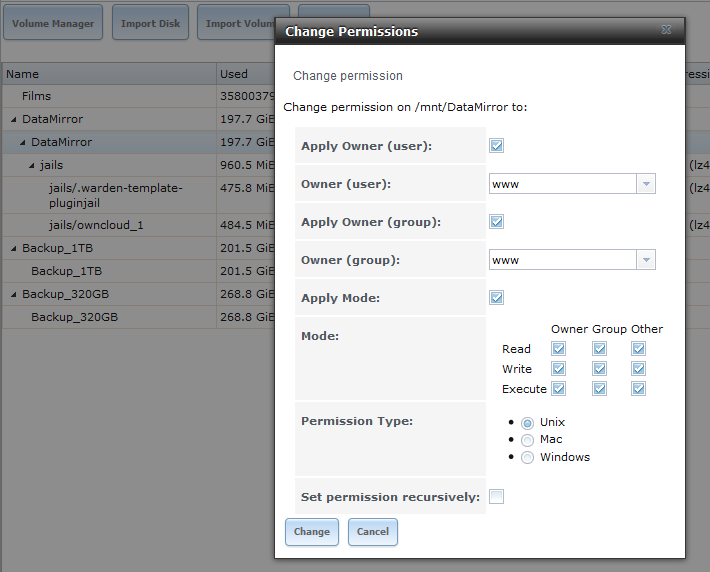The height and width of the screenshot is (572, 710).
Task: Toggle Apply Owner (user) checkbox
Action: 496,146
